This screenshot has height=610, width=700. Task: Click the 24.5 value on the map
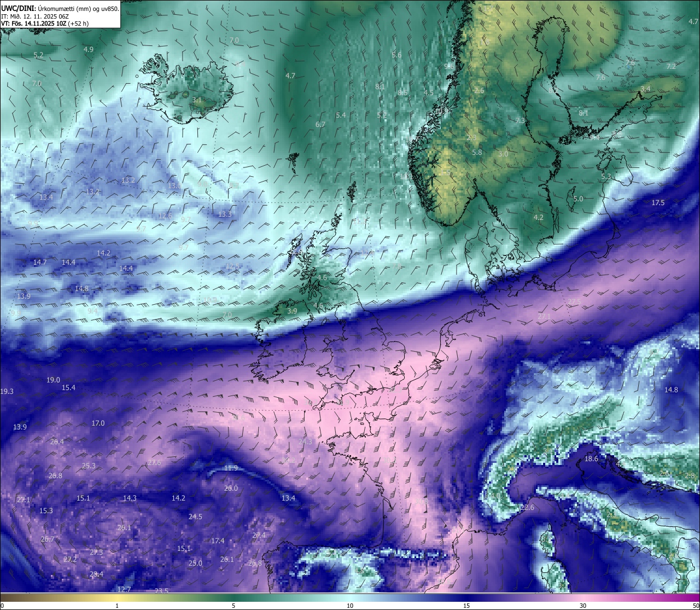click(x=195, y=516)
